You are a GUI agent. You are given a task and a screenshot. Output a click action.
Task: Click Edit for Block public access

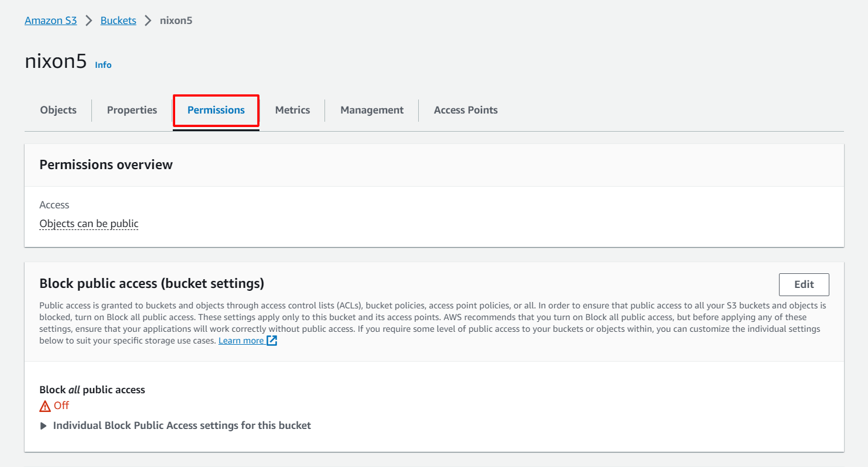tap(804, 284)
